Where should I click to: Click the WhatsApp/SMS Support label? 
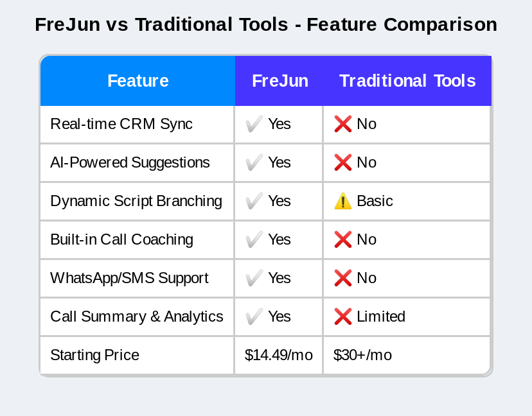coord(129,278)
